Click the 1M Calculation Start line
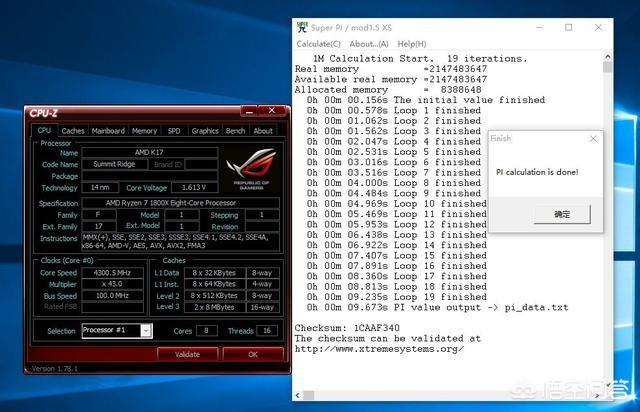640x412 pixels. (420, 58)
